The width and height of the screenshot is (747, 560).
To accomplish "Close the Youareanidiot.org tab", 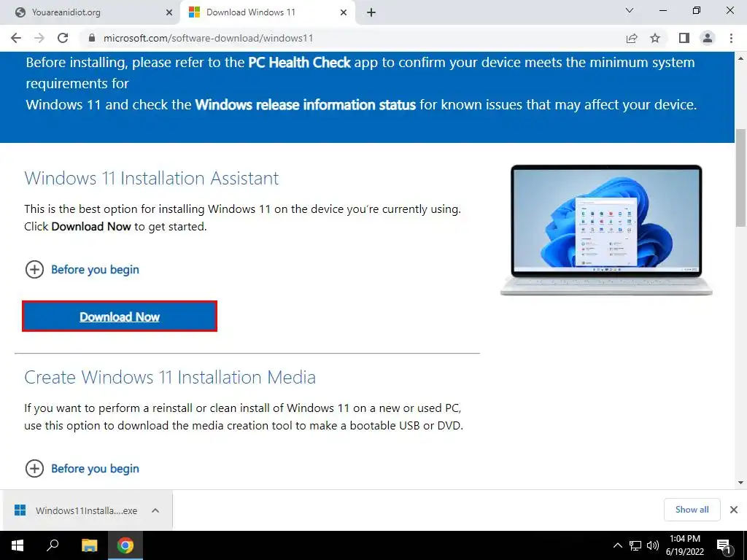I will pyautogui.click(x=169, y=12).
